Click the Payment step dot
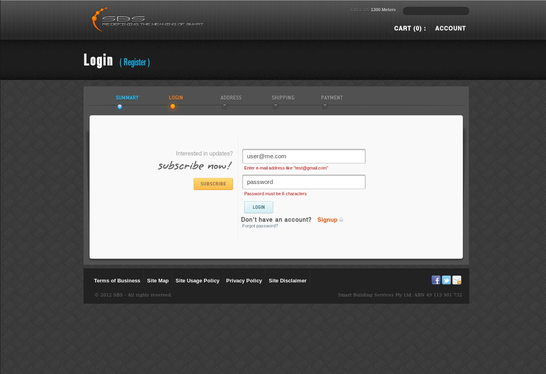Viewport: 546px width, 374px height. point(325,106)
